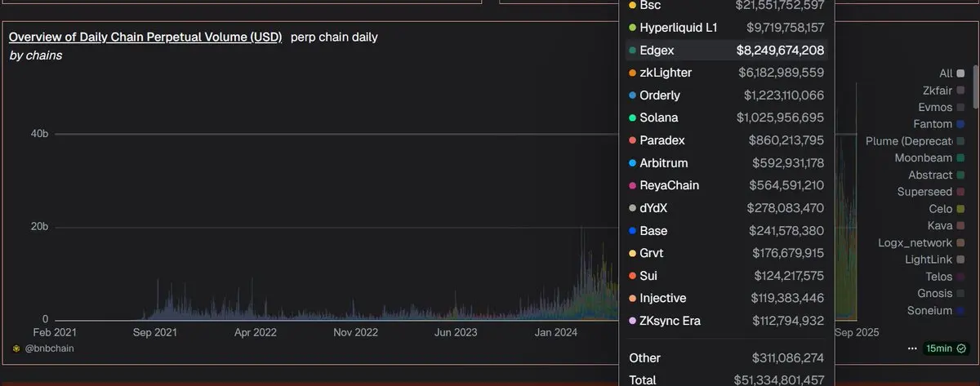Select the Base tooltip row

tap(727, 231)
